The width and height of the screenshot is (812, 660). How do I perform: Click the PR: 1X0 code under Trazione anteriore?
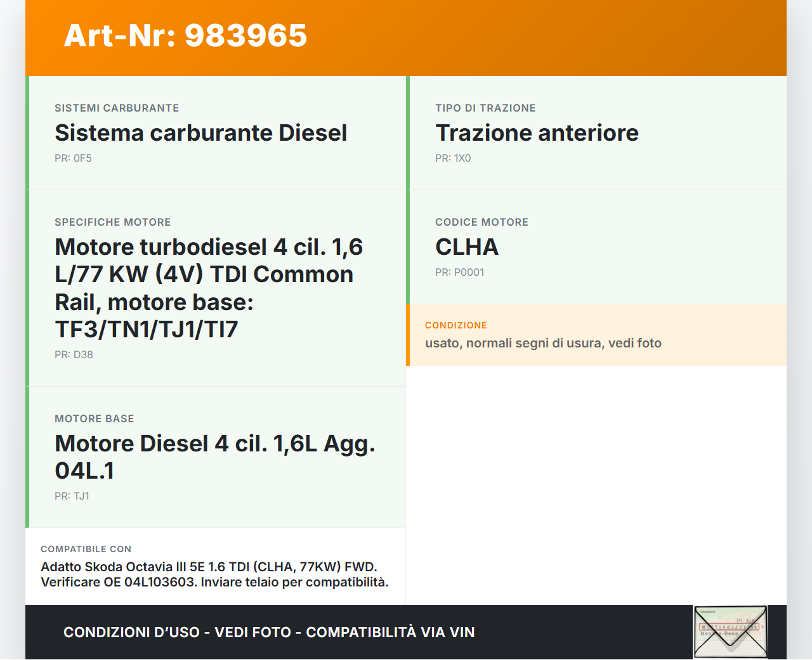[453, 158]
